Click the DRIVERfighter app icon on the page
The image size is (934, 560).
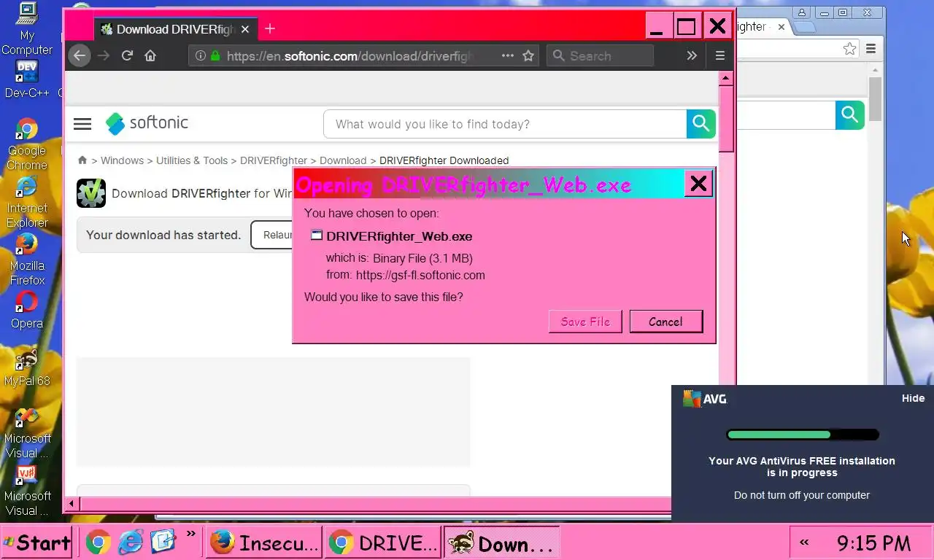tap(91, 193)
